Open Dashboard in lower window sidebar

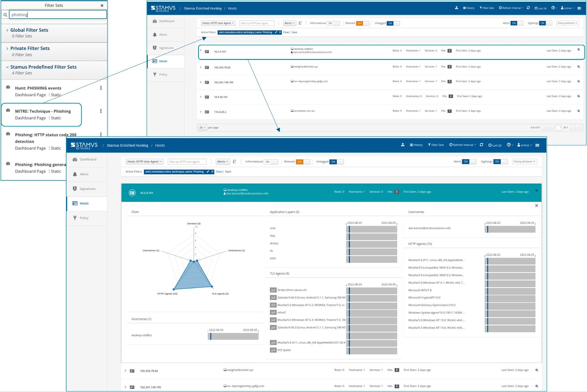[x=87, y=160]
